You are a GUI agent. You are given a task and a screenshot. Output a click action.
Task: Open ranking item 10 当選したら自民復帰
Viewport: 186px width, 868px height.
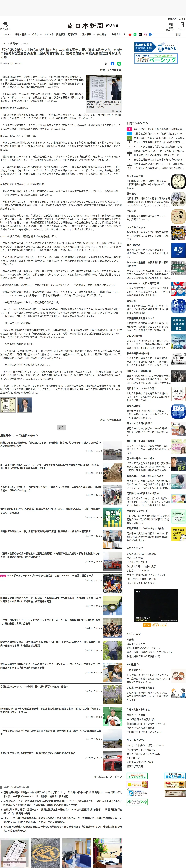159,168
